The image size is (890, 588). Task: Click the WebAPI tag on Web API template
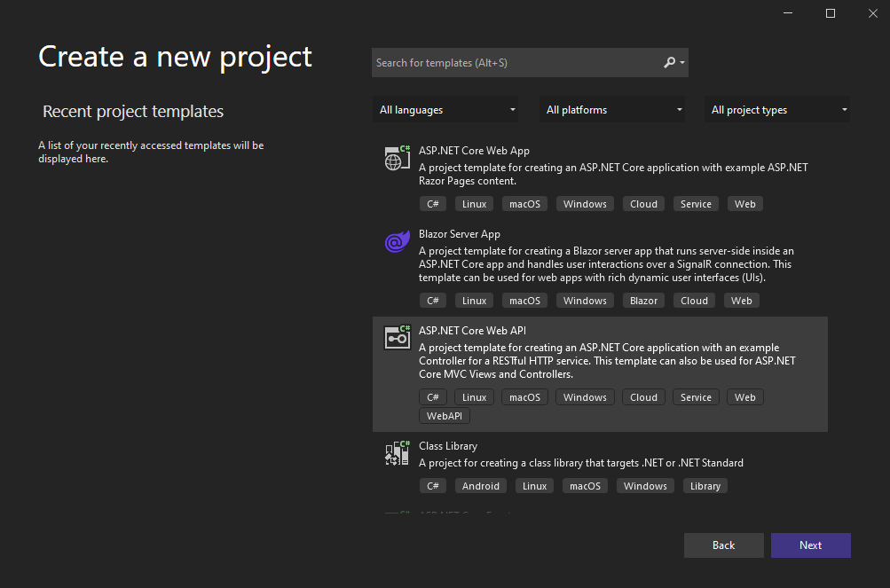tap(445, 415)
